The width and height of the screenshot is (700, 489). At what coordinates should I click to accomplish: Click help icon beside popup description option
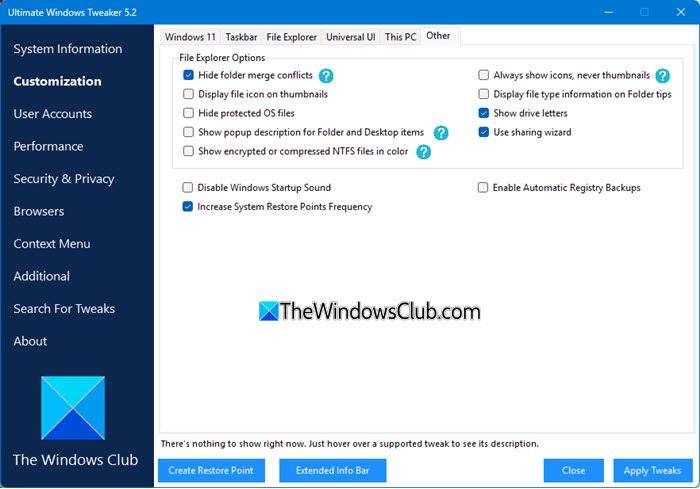[x=441, y=133]
